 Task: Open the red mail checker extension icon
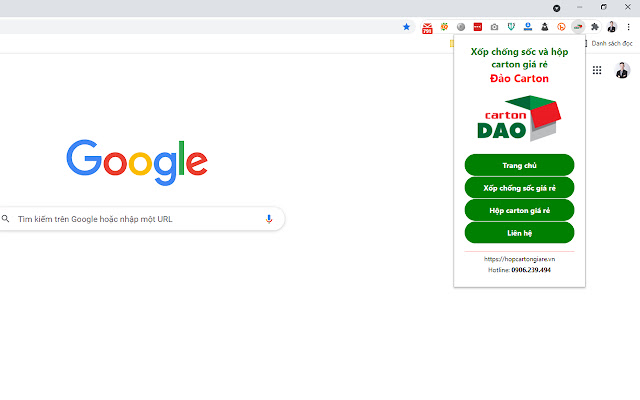427,28
